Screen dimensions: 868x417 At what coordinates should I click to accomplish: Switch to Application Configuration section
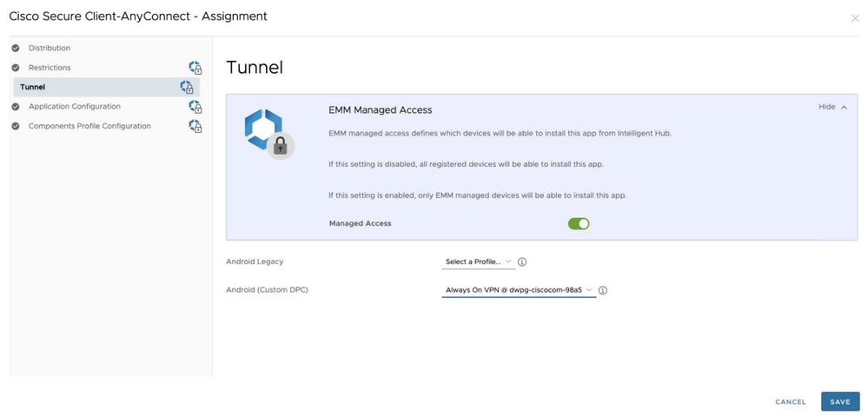75,107
